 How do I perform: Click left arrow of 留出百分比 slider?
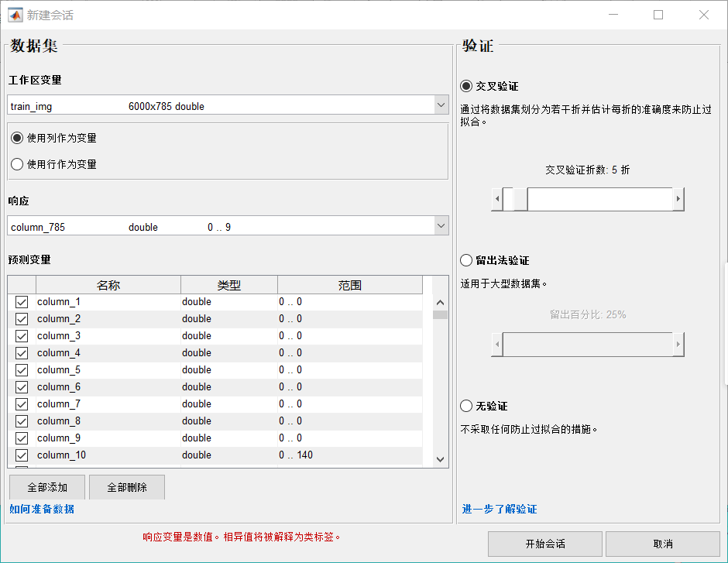pos(497,345)
